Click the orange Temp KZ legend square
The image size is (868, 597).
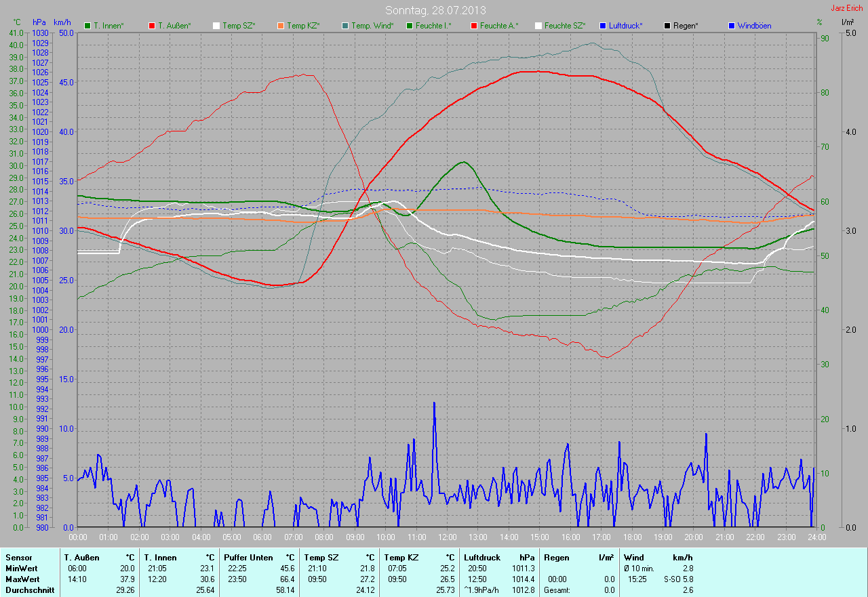[x=281, y=26]
